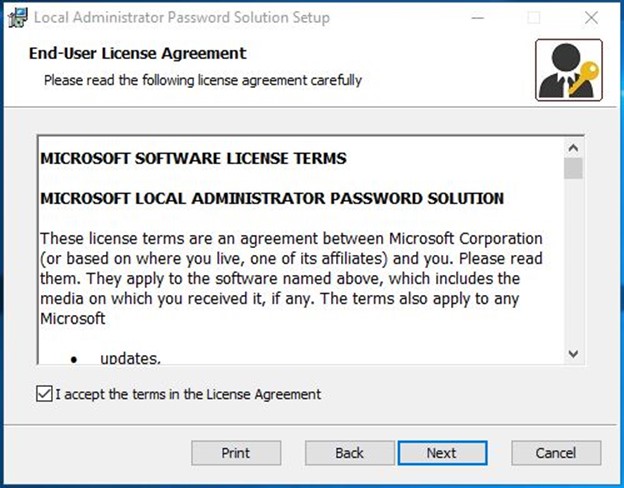Viewport: 624px width, 488px height.
Task: Go Back to the previous setup page
Action: 349,453
